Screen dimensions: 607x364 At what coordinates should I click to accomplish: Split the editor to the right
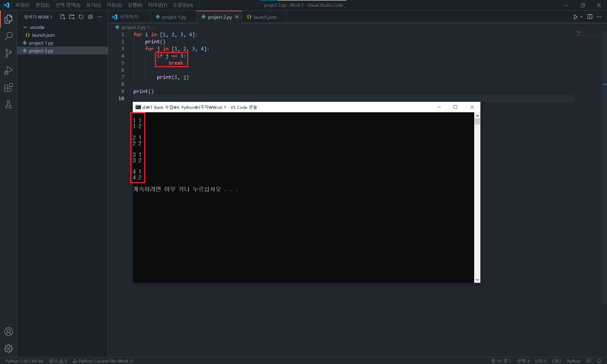coord(589,17)
